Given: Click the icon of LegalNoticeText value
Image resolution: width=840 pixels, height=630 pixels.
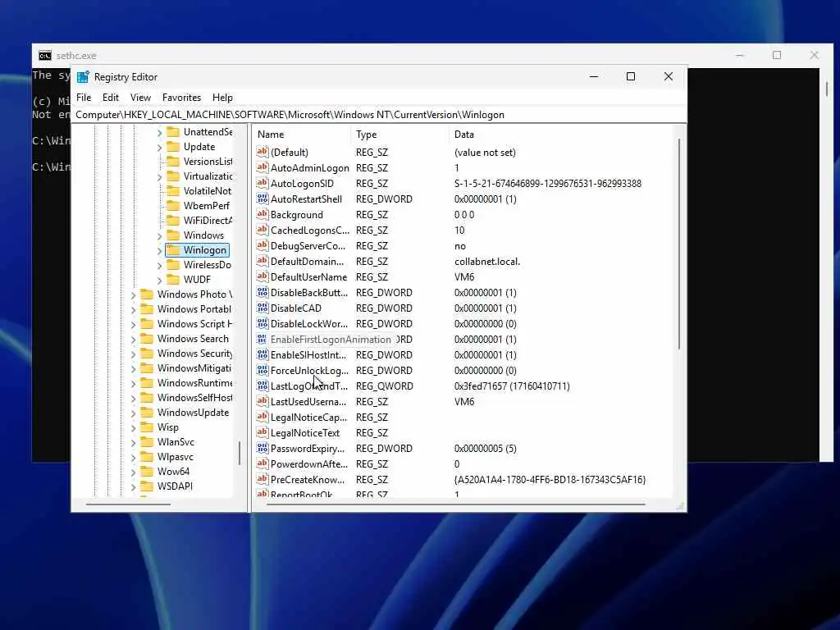Looking at the screenshot, I should coord(262,433).
